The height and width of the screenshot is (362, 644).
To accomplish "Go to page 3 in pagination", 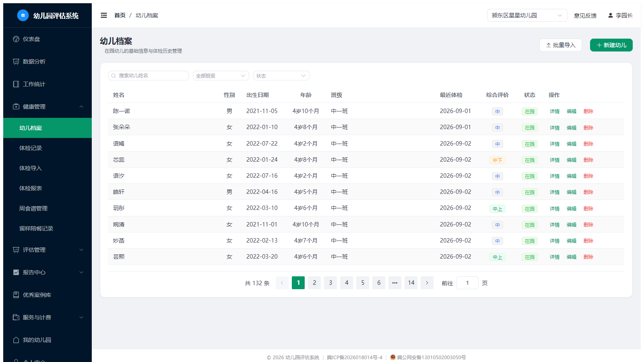I will (330, 283).
